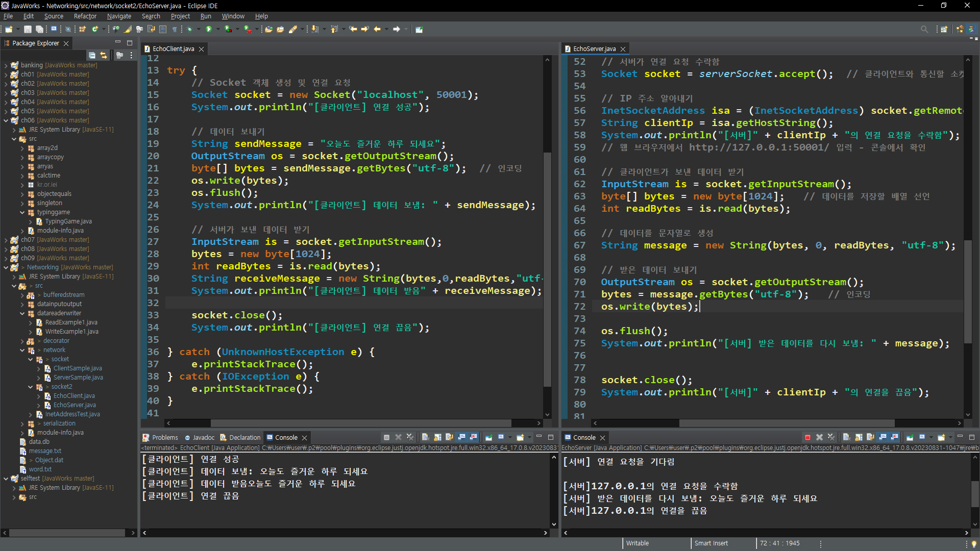Toggle Scroll Lock in left Console toolbar
The width and height of the screenshot is (980, 551).
click(x=437, y=437)
